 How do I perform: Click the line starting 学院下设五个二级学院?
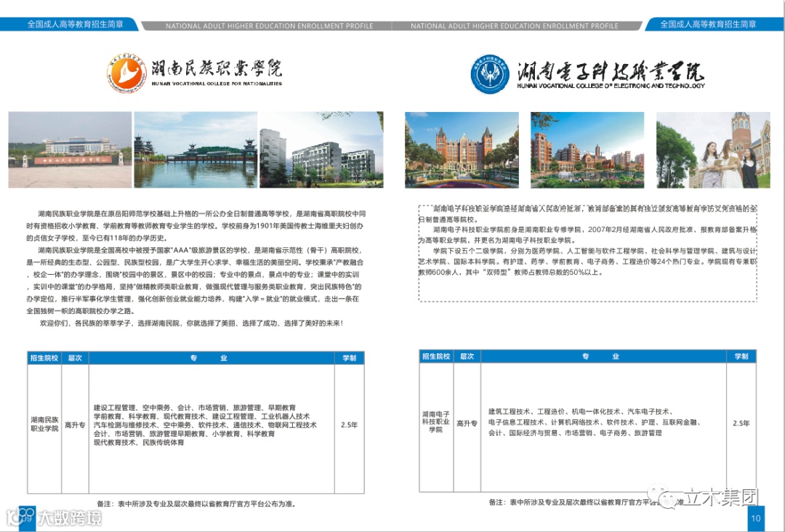tap(595, 251)
